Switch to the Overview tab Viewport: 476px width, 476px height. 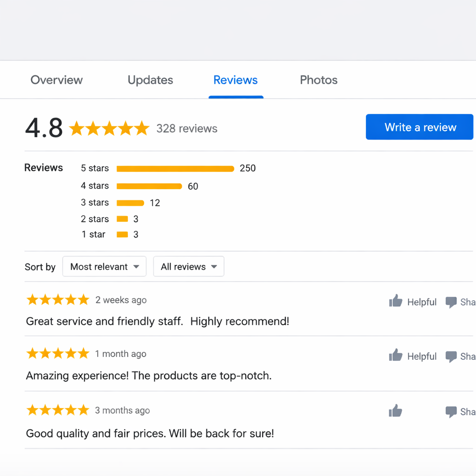(57, 80)
